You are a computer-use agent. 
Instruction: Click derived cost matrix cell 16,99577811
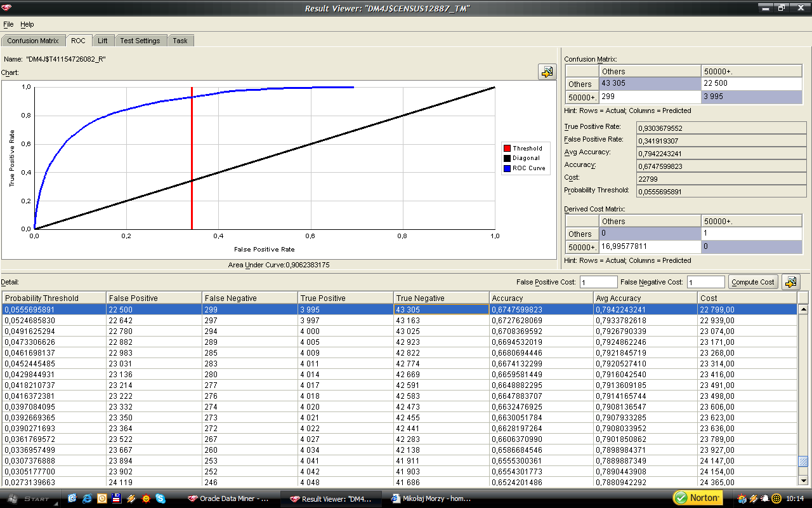[650, 246]
